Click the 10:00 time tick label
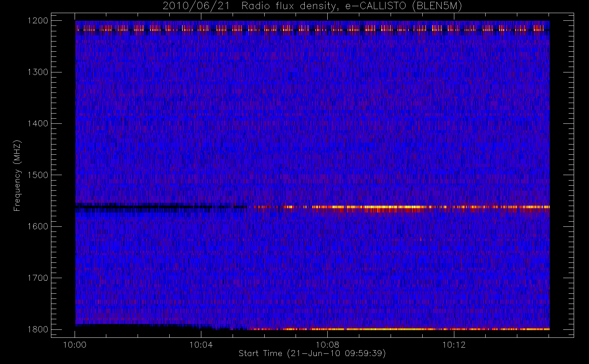Screen dimensions: 589x364 click(75, 345)
